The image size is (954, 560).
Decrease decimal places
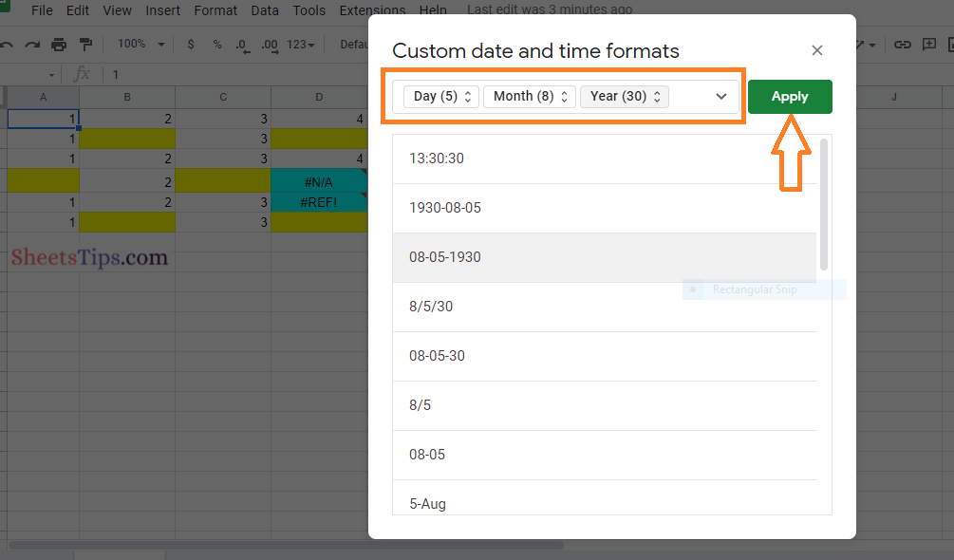[241, 44]
